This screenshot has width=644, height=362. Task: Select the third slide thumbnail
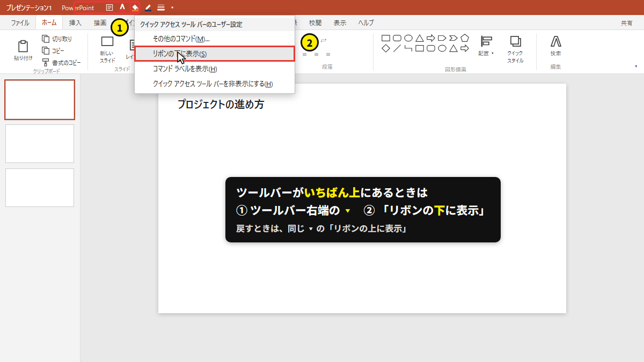(40, 188)
